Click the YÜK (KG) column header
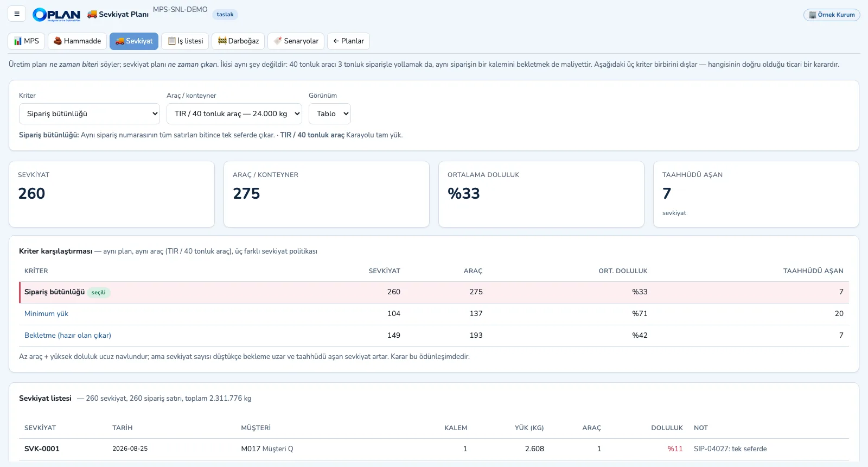 point(529,428)
